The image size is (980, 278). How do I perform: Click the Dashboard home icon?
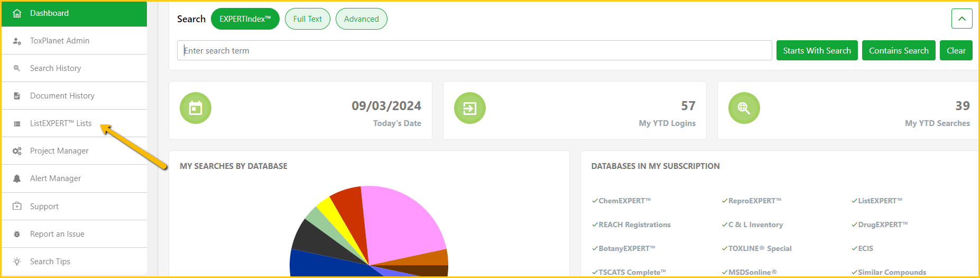tap(17, 13)
